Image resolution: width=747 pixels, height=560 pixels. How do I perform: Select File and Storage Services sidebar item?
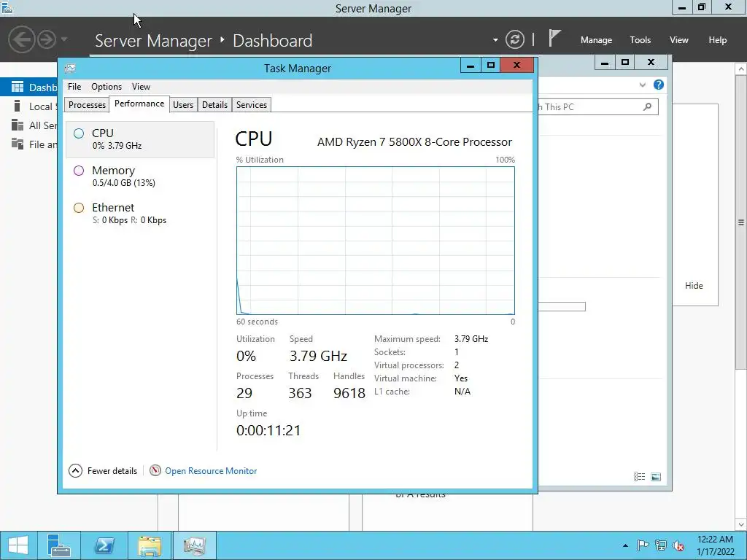[28, 144]
